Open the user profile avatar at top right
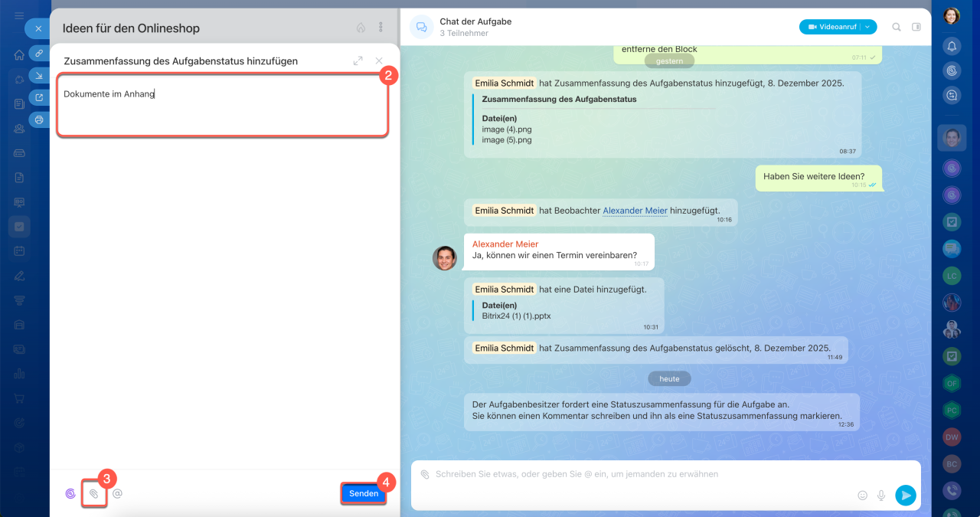 pos(952,16)
